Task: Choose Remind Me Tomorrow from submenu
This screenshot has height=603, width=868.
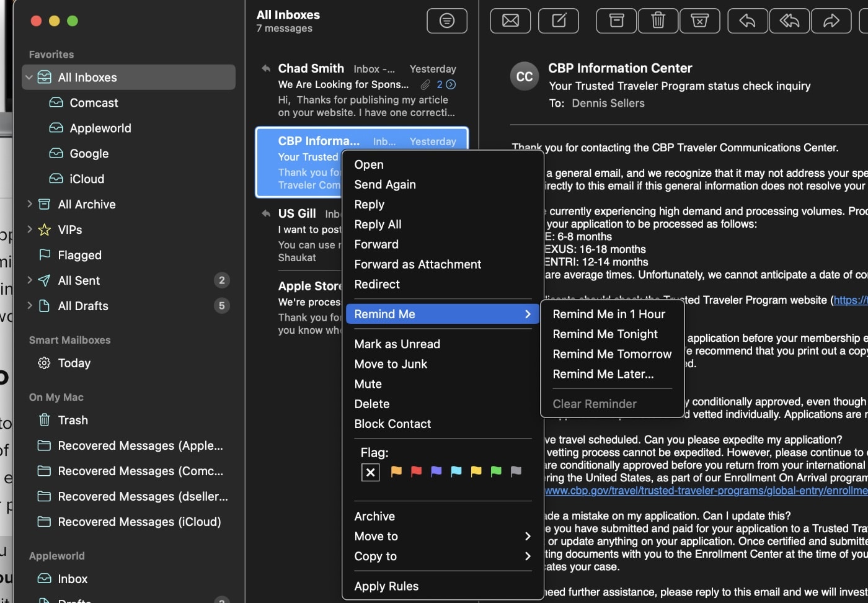Action: pyautogui.click(x=611, y=354)
